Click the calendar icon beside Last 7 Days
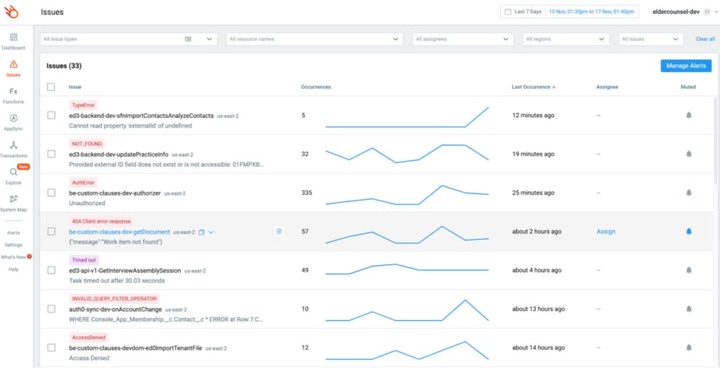720x373 pixels. [508, 12]
